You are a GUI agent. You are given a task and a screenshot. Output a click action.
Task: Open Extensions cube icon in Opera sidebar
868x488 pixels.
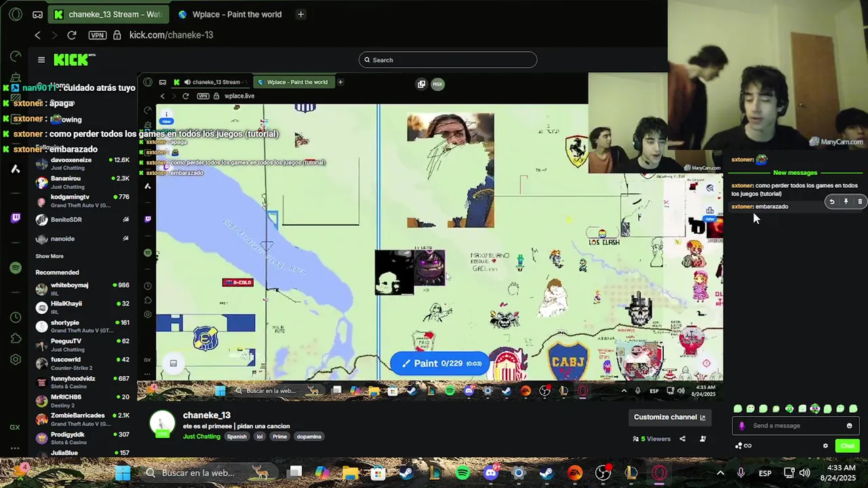(x=15, y=338)
